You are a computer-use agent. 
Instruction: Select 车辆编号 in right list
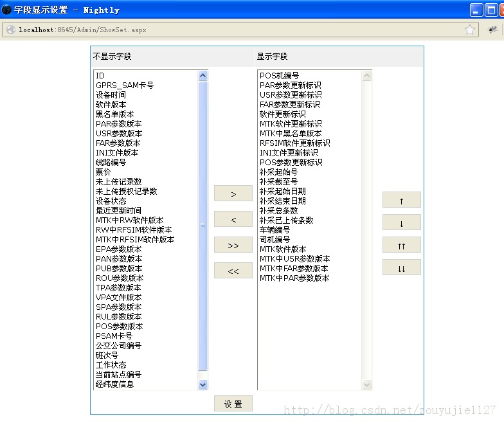click(310, 230)
